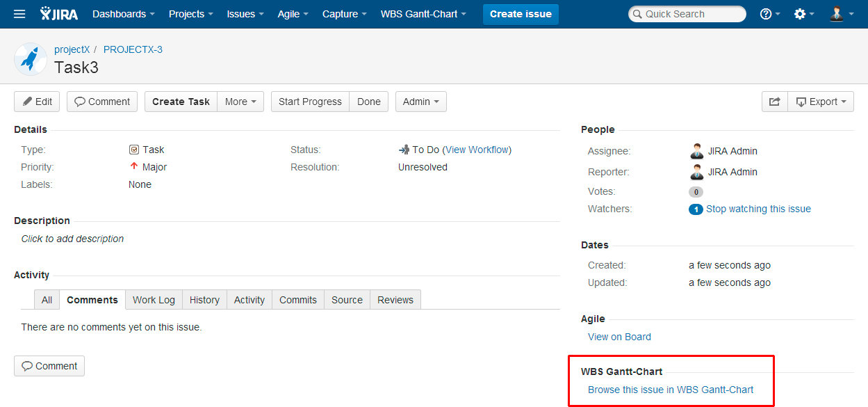The width and height of the screenshot is (868, 407).
Task: Click the Quick Search field
Action: tap(687, 14)
